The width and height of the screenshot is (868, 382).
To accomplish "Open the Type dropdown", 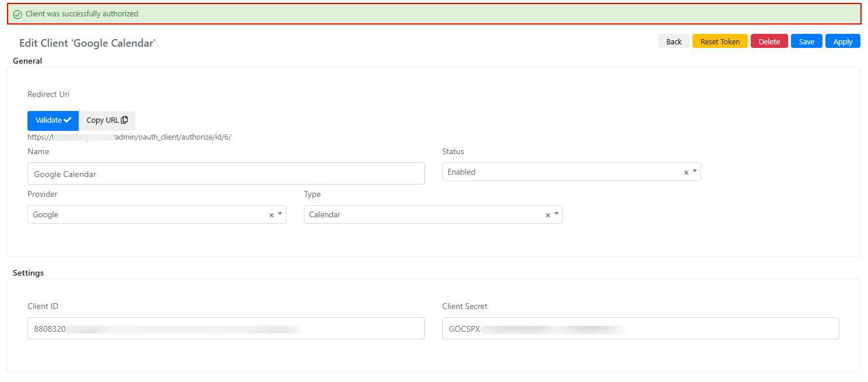I will pos(433,214).
